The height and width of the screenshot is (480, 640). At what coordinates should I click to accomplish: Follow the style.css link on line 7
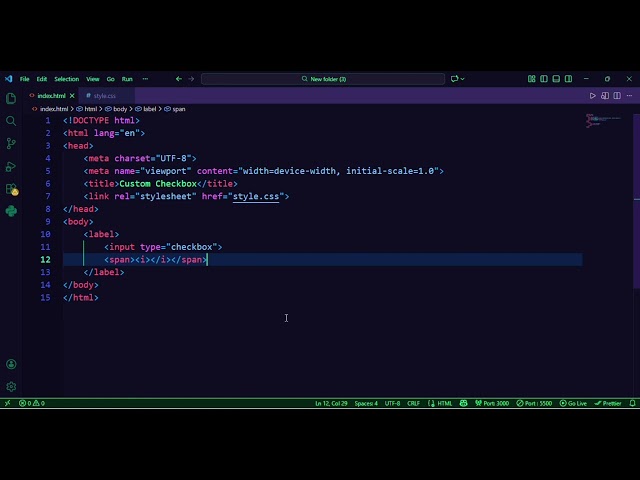click(256, 196)
